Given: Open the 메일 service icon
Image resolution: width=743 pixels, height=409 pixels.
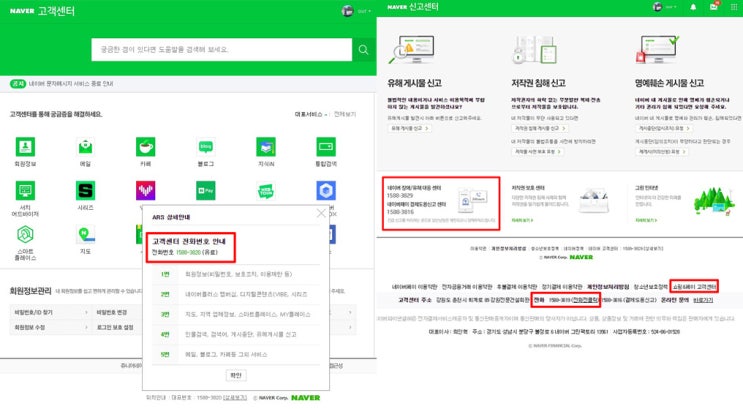Looking at the screenshot, I should [x=85, y=147].
